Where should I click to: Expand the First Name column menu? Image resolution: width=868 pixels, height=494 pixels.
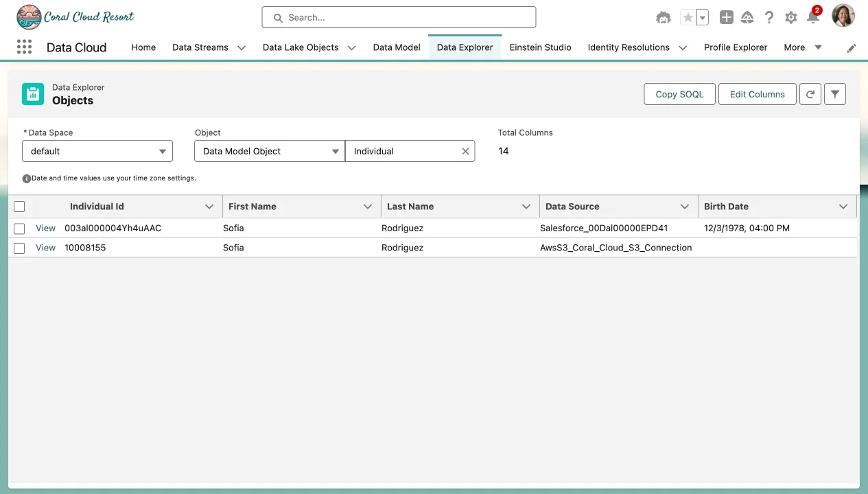click(368, 207)
